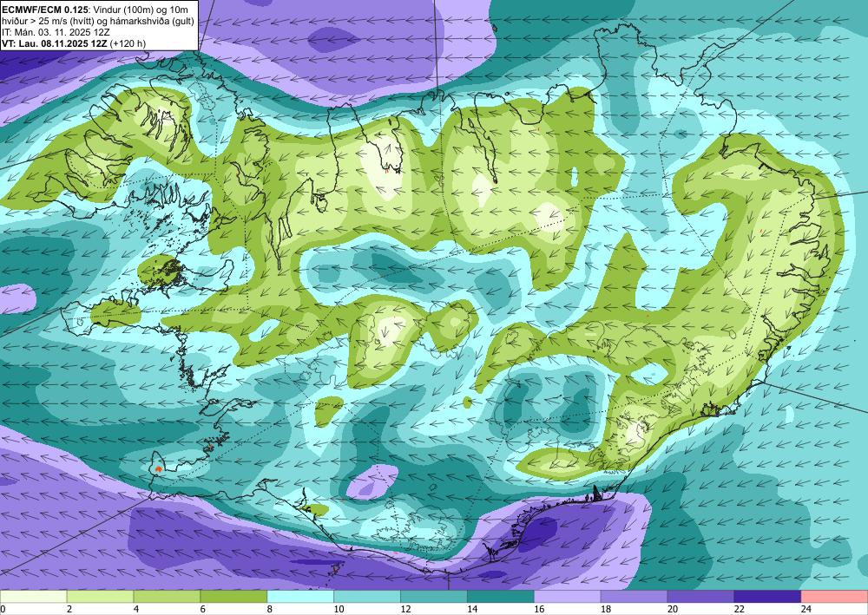Click the light green 2–4 m/s legend swatch
This screenshot has height=615, width=868.
coord(100,596)
